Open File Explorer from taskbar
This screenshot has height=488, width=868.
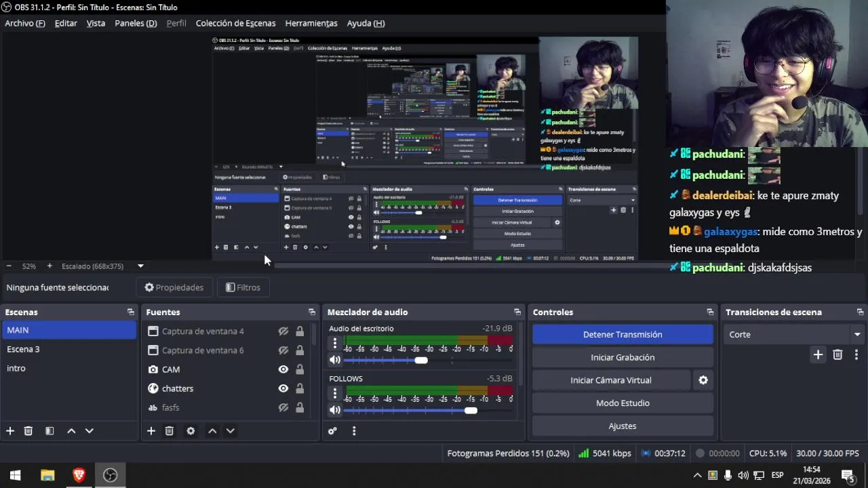pos(47,475)
